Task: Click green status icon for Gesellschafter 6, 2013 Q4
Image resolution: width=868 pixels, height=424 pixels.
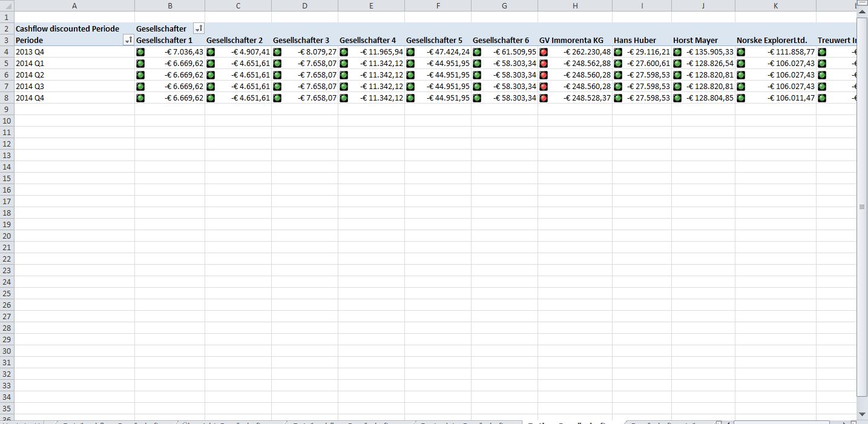Action: pos(477,52)
